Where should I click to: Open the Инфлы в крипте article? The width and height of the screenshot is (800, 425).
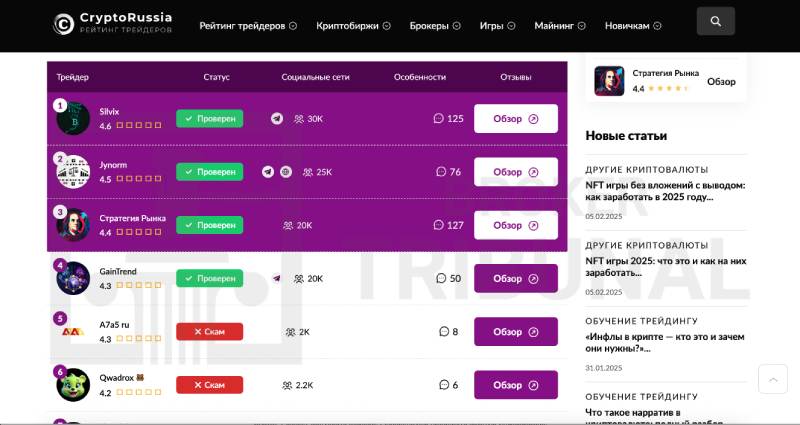(x=664, y=343)
